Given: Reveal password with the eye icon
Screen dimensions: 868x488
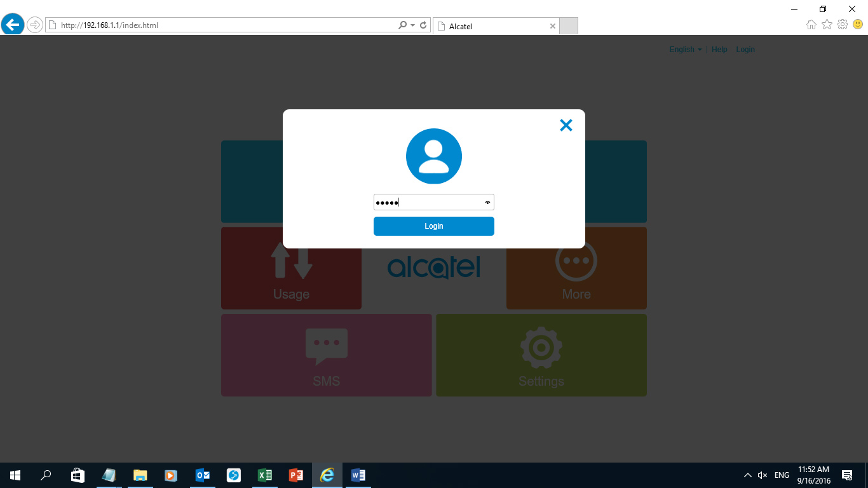Looking at the screenshot, I should click(487, 202).
